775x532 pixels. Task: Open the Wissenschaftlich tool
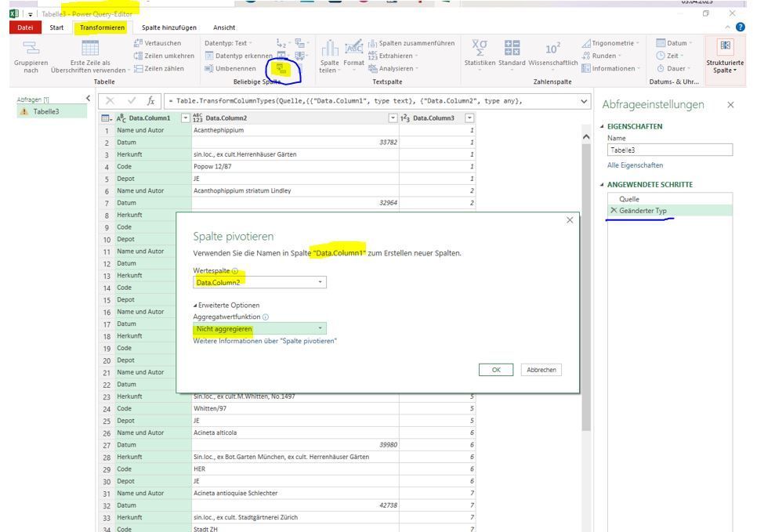[552, 53]
